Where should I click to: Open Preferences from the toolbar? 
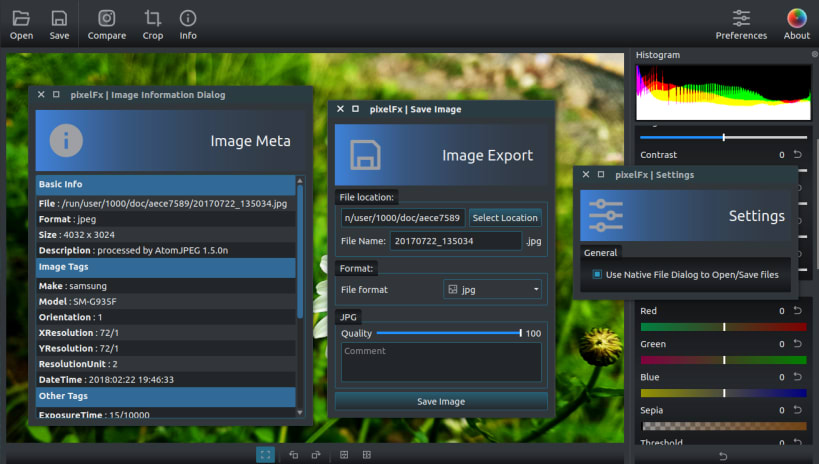tap(741, 25)
